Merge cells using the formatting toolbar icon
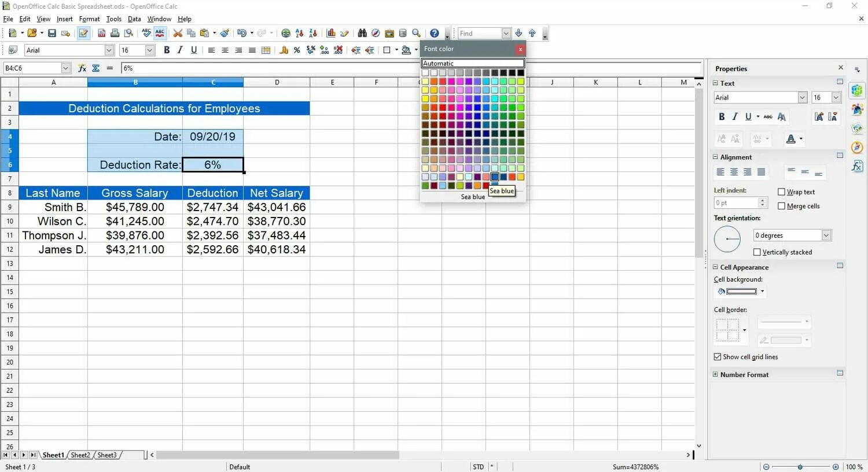The image size is (868, 472). [266, 50]
